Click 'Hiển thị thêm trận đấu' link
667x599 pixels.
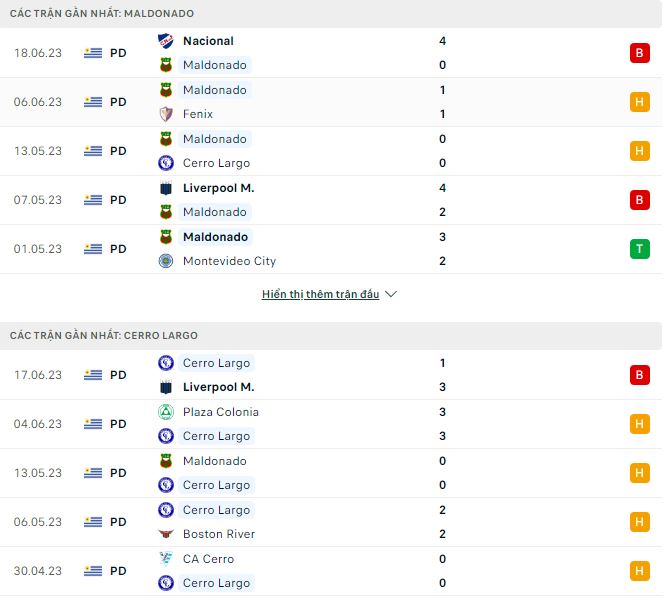[320, 295]
